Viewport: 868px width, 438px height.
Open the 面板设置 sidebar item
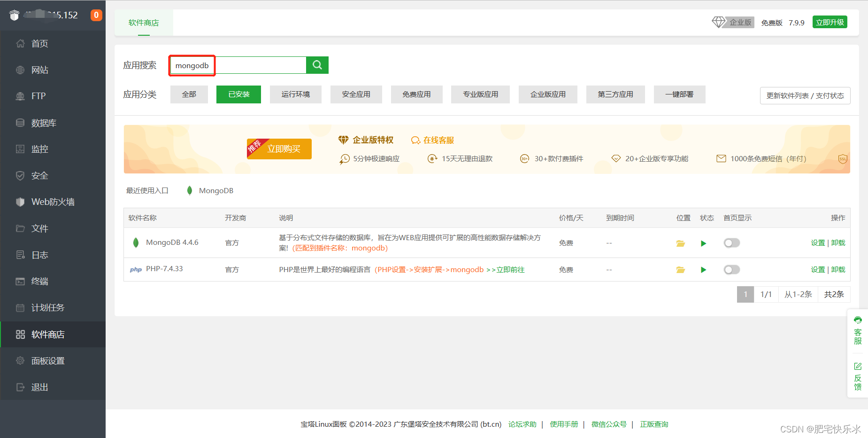point(53,361)
